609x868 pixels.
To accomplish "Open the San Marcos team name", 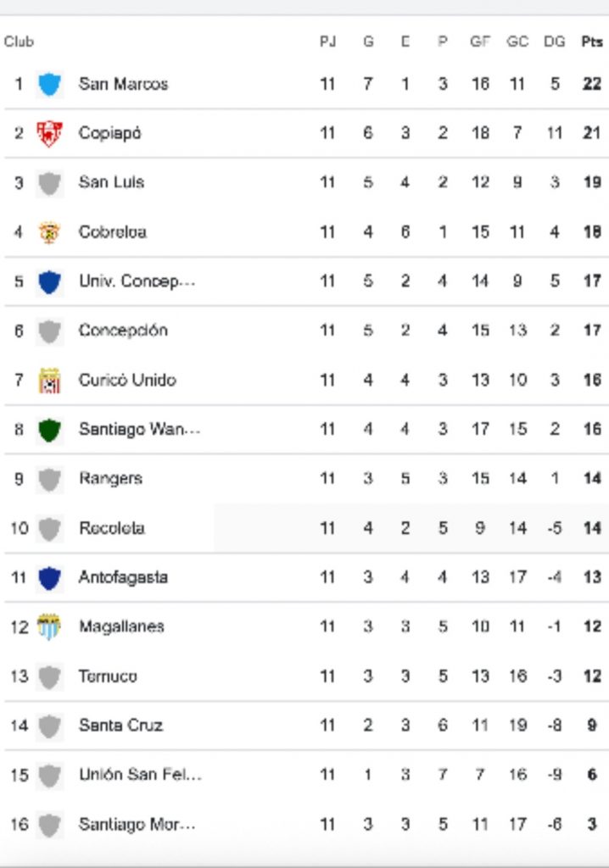I will click(123, 84).
